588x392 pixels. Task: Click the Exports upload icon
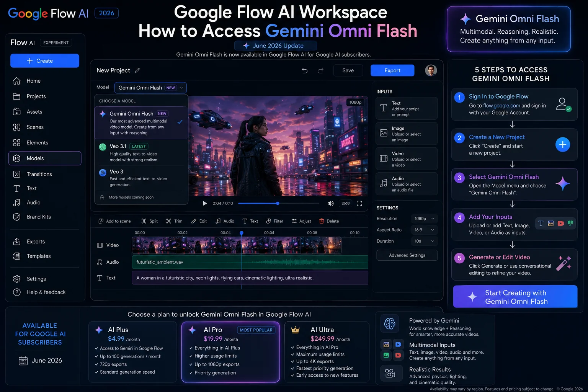[17, 242]
